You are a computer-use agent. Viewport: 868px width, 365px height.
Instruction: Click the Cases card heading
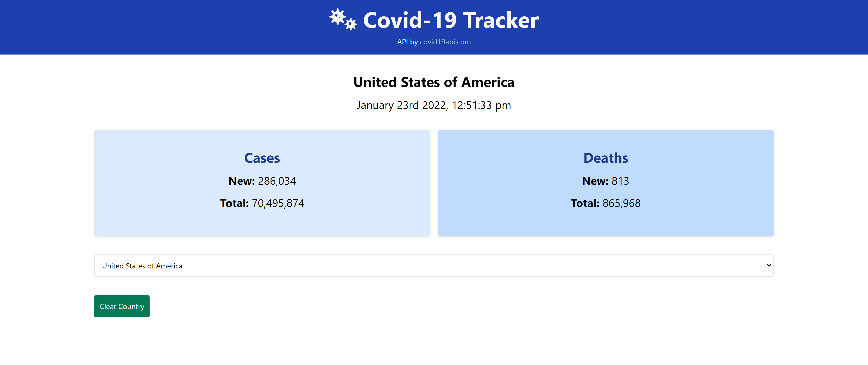262,158
